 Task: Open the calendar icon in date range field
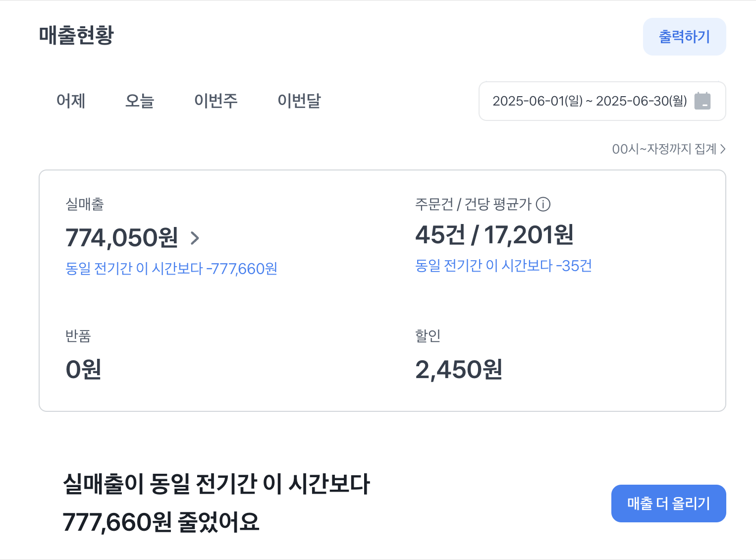point(703,101)
